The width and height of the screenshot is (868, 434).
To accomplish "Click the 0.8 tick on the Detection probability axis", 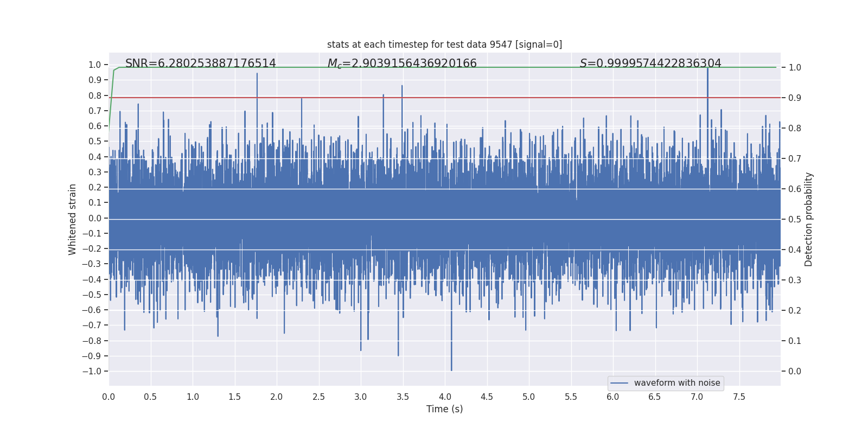I will coord(795,129).
